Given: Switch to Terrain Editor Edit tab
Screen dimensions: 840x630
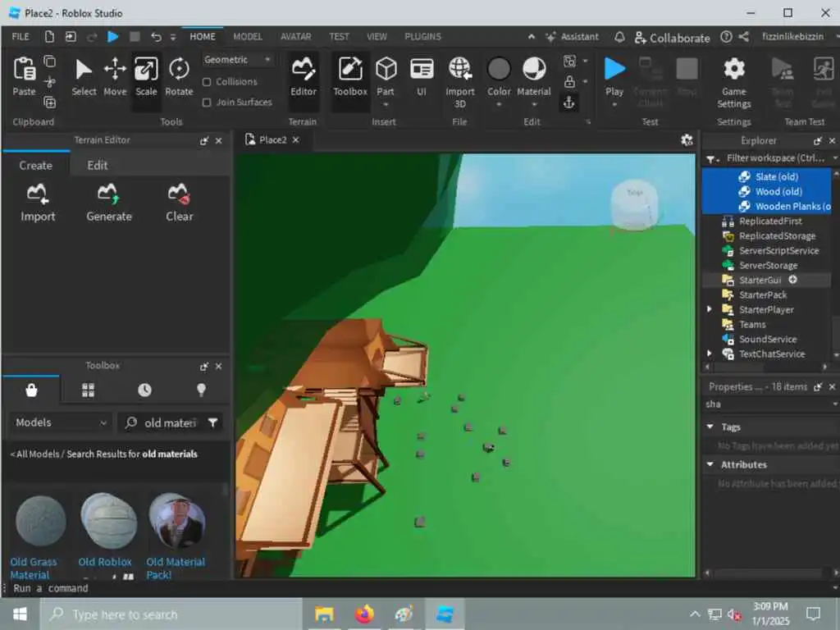Looking at the screenshot, I should pos(98,165).
